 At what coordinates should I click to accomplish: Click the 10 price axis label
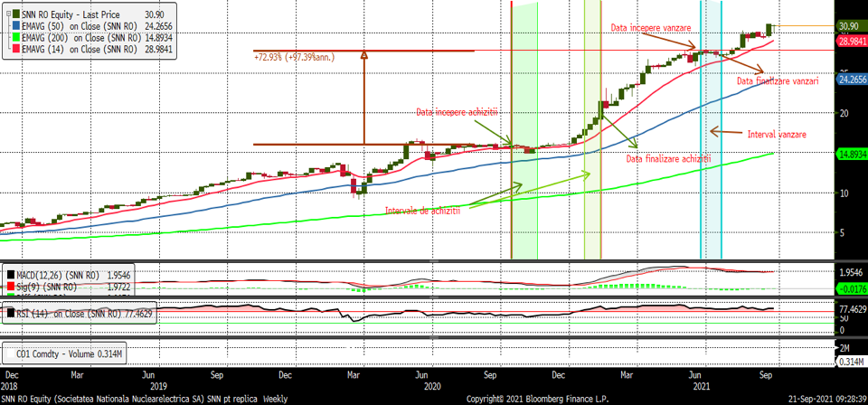point(844,193)
